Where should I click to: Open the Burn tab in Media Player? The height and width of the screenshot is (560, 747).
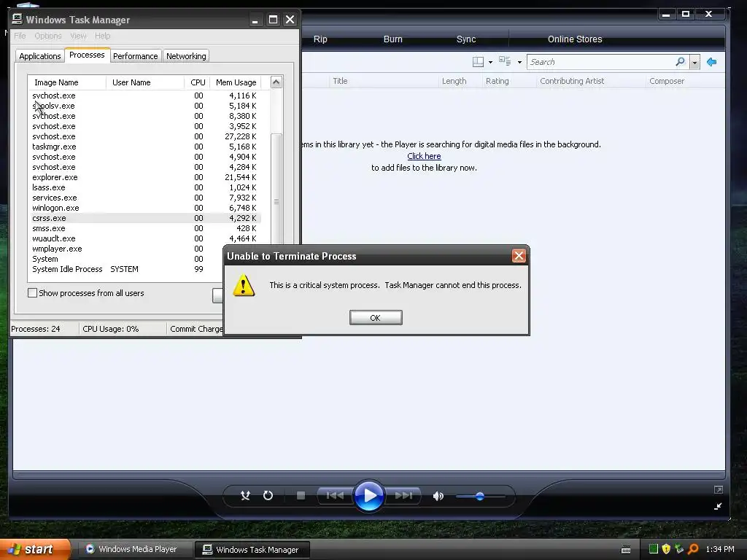click(x=393, y=39)
